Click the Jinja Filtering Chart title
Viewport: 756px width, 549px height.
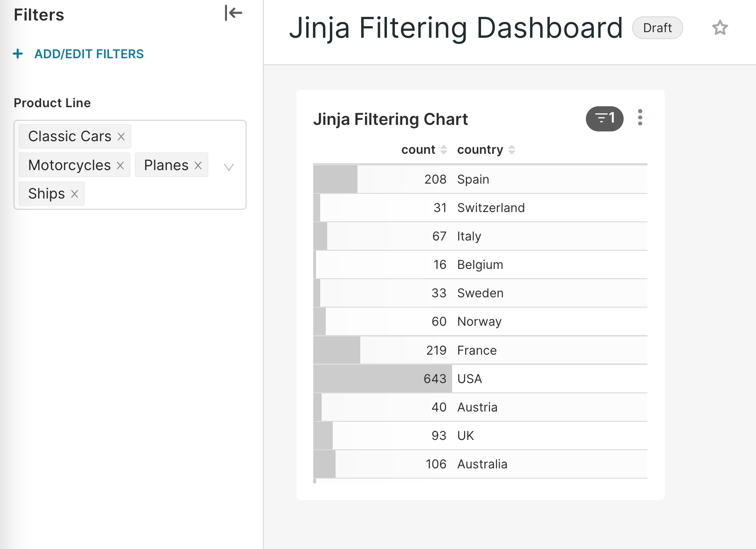(390, 119)
